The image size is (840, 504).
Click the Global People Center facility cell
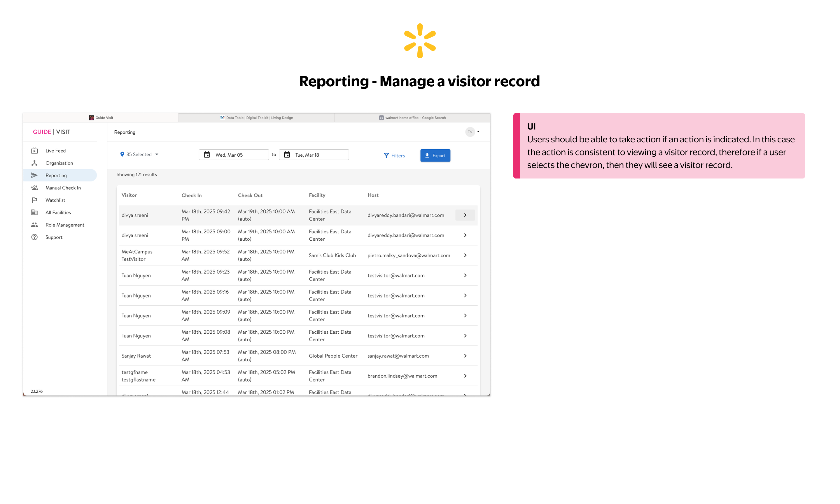(x=333, y=356)
